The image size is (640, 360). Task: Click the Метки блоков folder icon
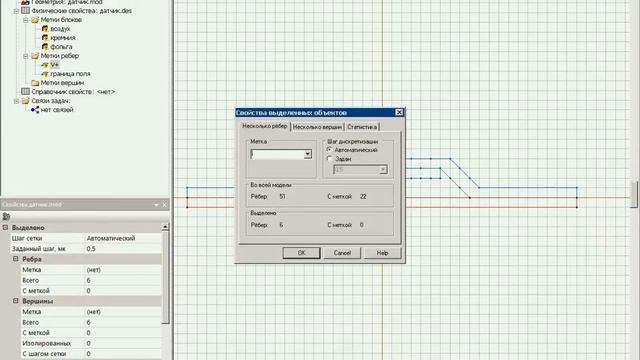pos(35,20)
